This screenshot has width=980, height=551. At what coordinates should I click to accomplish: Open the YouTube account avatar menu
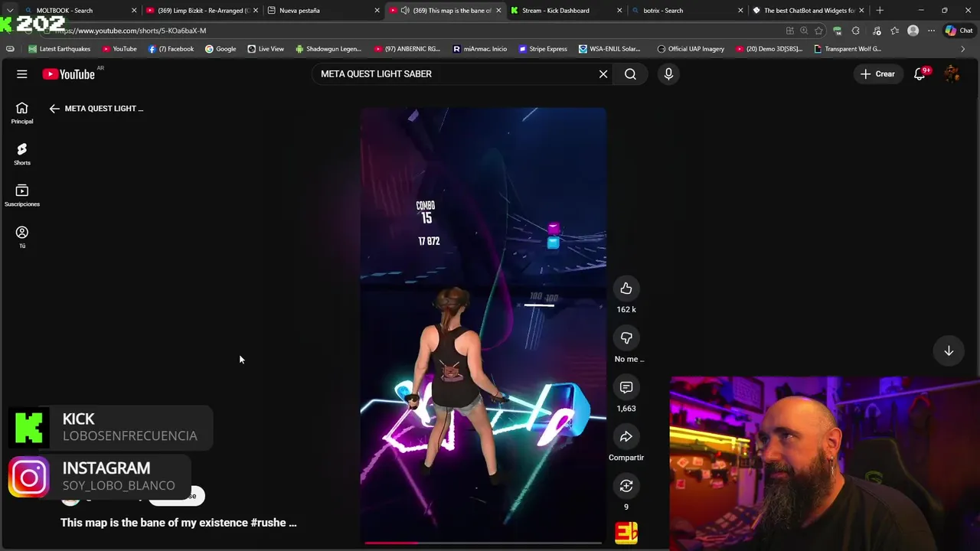click(952, 74)
